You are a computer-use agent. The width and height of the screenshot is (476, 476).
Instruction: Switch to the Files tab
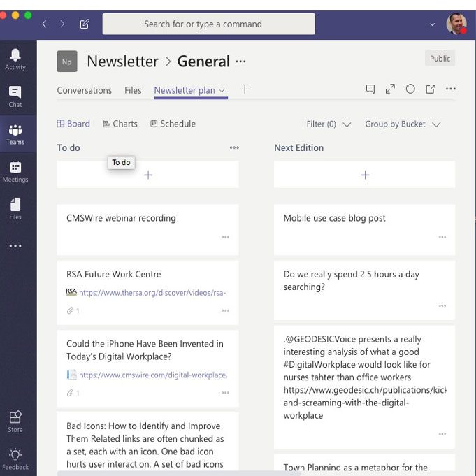(133, 90)
